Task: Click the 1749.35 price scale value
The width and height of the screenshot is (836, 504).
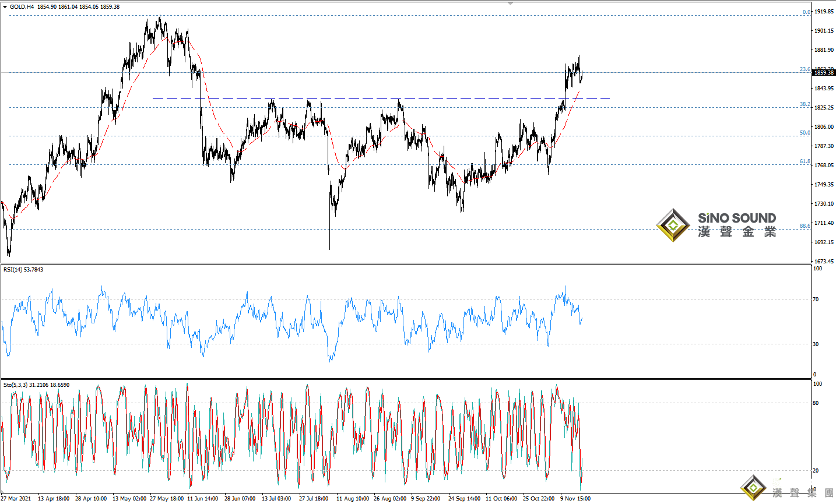Action: pos(824,185)
